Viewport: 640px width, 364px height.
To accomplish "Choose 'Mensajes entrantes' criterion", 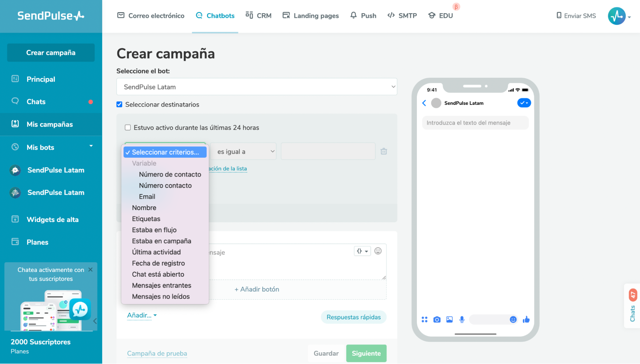I will pyautogui.click(x=161, y=285).
